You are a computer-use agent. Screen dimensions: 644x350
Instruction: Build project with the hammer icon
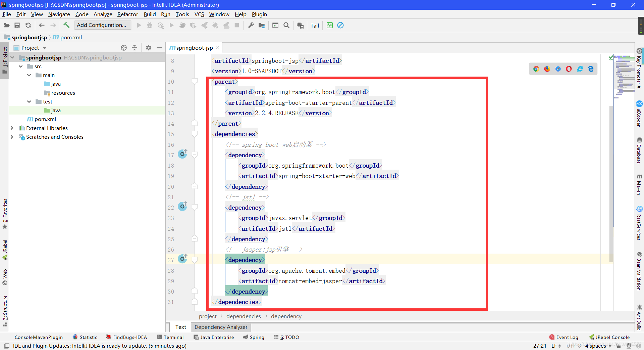click(x=66, y=25)
